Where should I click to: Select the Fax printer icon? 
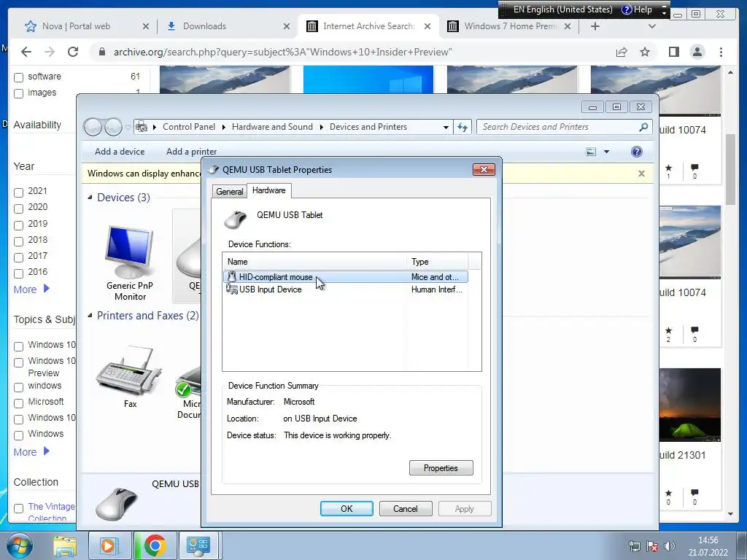pyautogui.click(x=130, y=376)
